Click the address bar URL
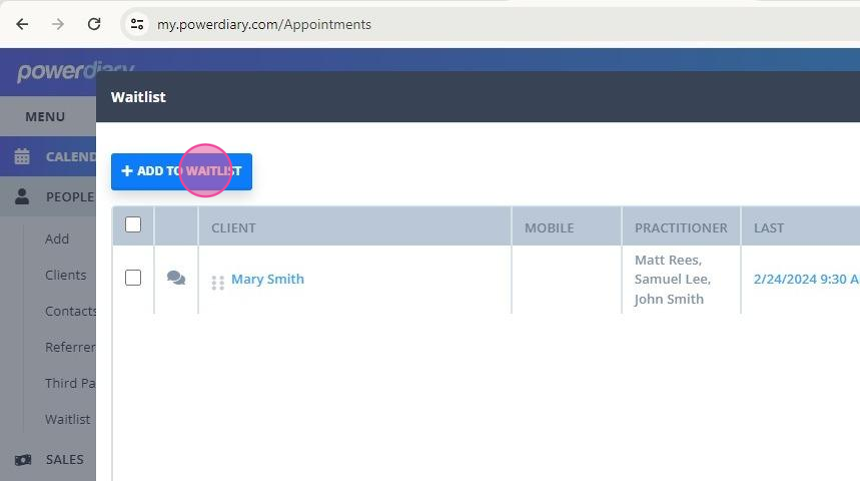860x481 pixels. tap(264, 25)
